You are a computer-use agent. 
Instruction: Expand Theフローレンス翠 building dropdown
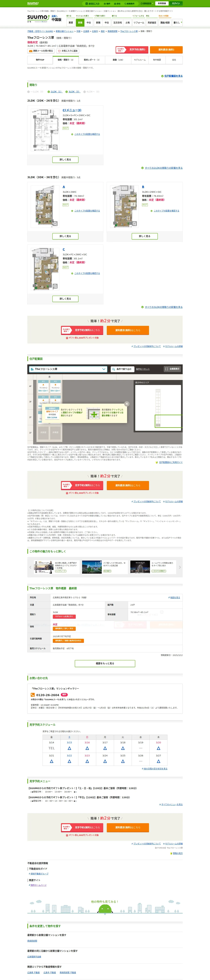pos(68,369)
